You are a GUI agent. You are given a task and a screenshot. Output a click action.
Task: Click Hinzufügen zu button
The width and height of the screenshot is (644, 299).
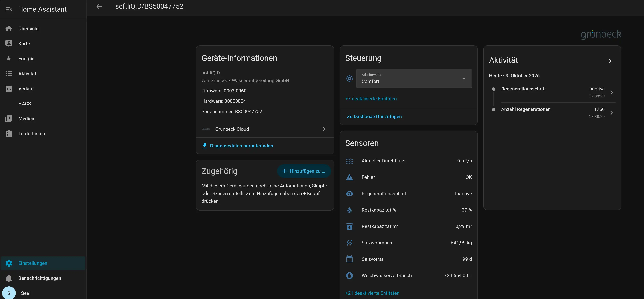point(304,171)
